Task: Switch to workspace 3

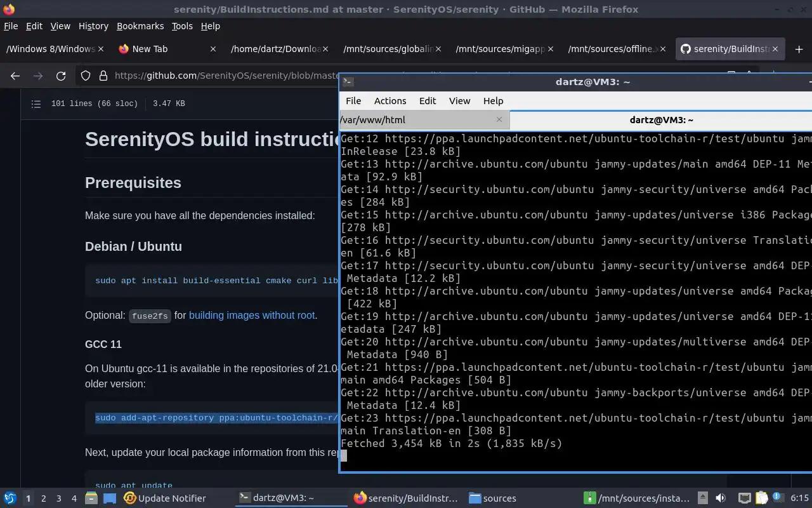Action: [59, 498]
